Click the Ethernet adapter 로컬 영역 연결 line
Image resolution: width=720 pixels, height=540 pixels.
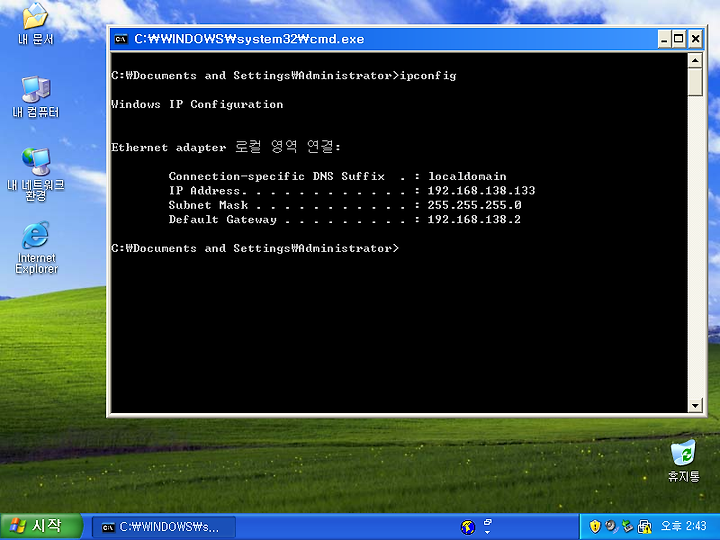click(226, 147)
